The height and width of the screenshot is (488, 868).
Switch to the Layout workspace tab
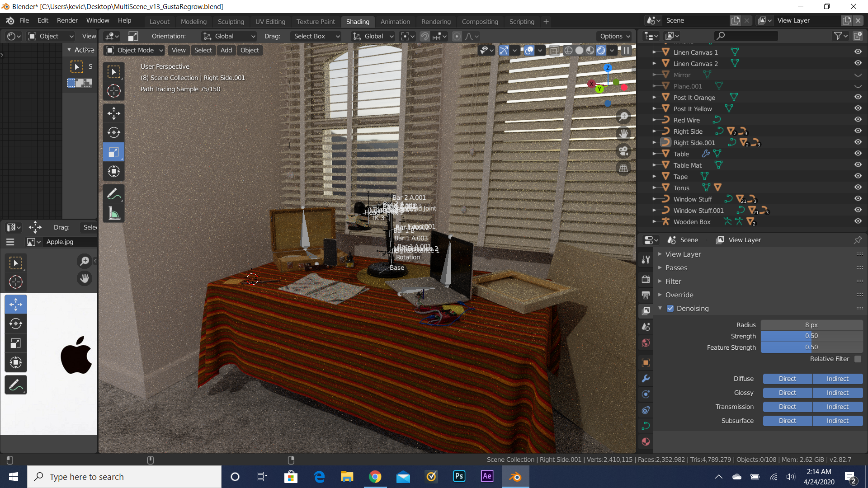(160, 21)
